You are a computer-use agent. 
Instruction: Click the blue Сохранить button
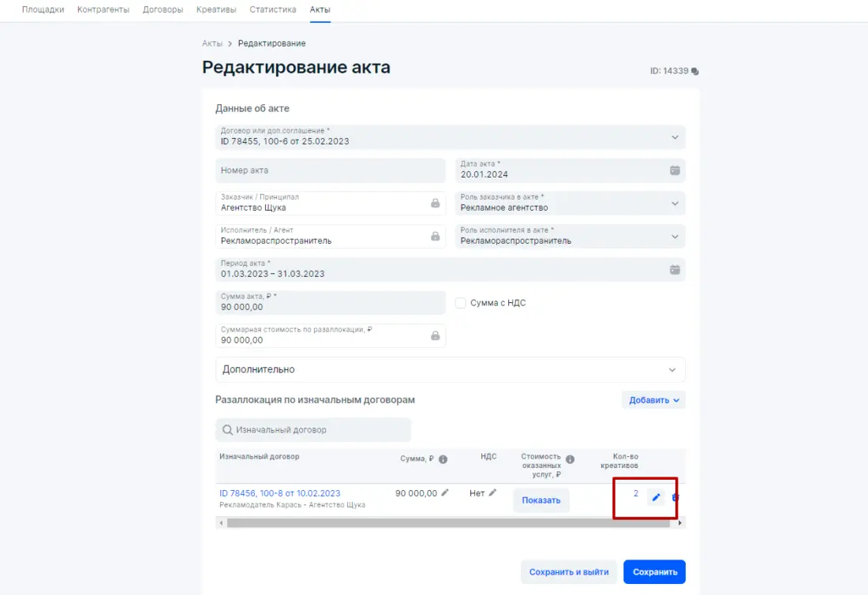[x=654, y=572]
